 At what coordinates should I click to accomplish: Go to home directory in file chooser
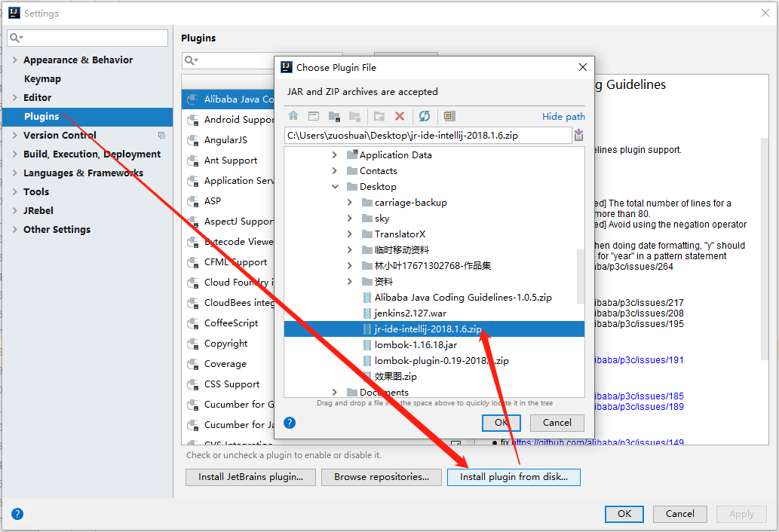tap(293, 116)
